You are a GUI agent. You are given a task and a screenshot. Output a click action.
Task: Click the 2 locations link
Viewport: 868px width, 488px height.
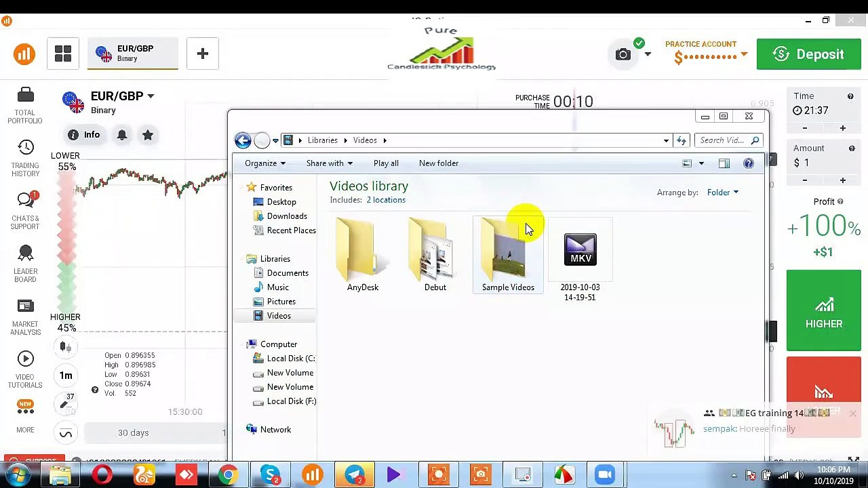coord(386,200)
